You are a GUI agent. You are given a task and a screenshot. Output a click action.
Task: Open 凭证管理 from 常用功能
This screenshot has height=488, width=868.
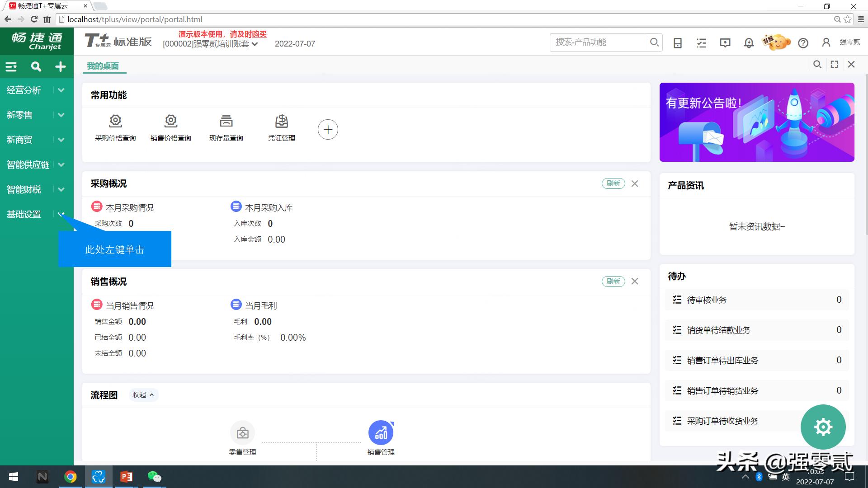281,128
